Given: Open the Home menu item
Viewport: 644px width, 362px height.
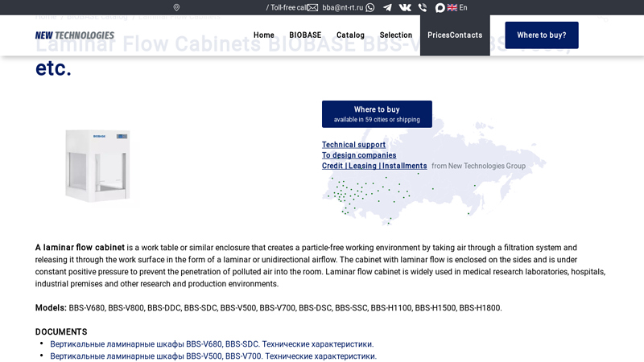Looking at the screenshot, I should pos(264,35).
